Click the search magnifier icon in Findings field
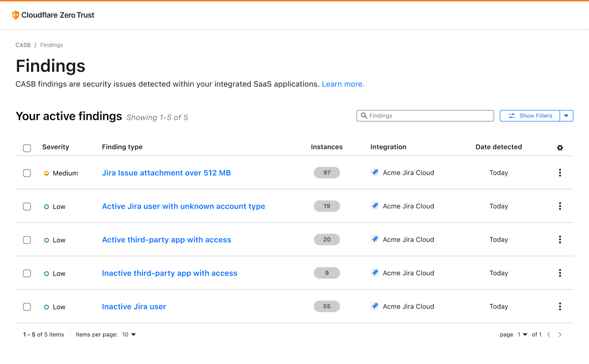Viewport: 589px width, 364px height. click(x=364, y=116)
